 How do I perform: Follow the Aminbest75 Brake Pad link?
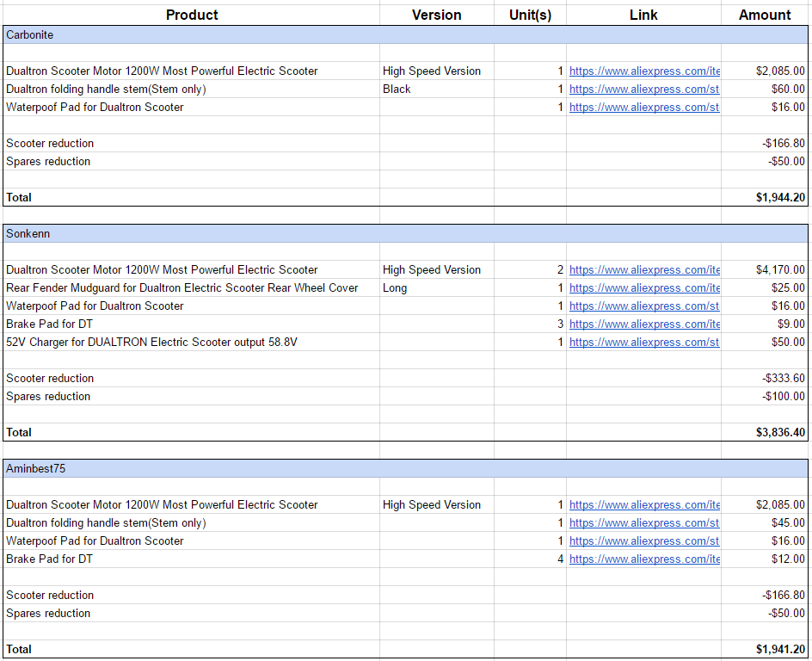644,559
